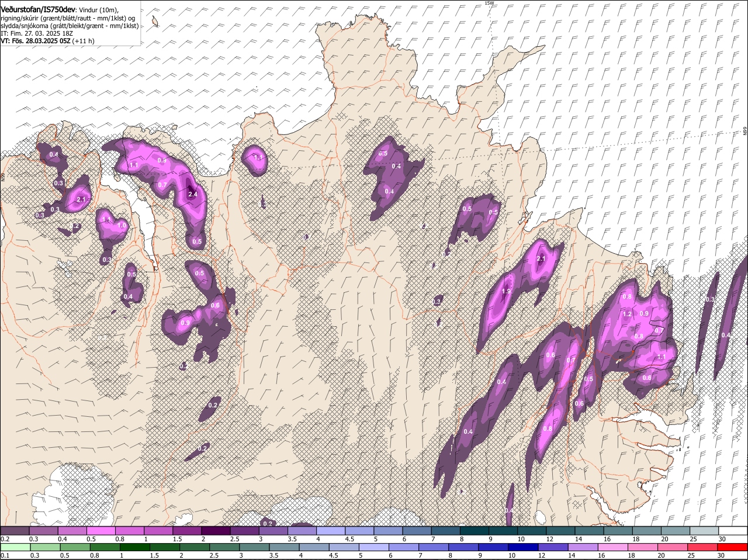
Task: Click the 2.4 precipitation value on map
Action: pyautogui.click(x=193, y=194)
